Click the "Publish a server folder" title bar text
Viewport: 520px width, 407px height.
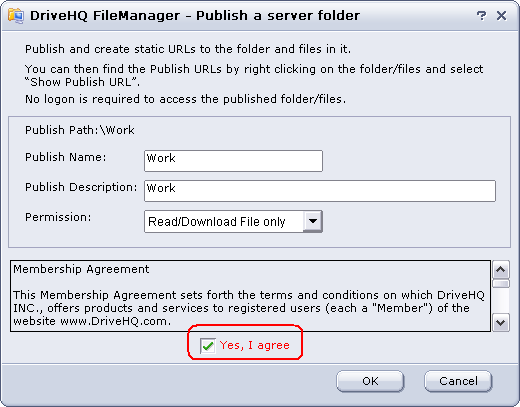point(278,16)
